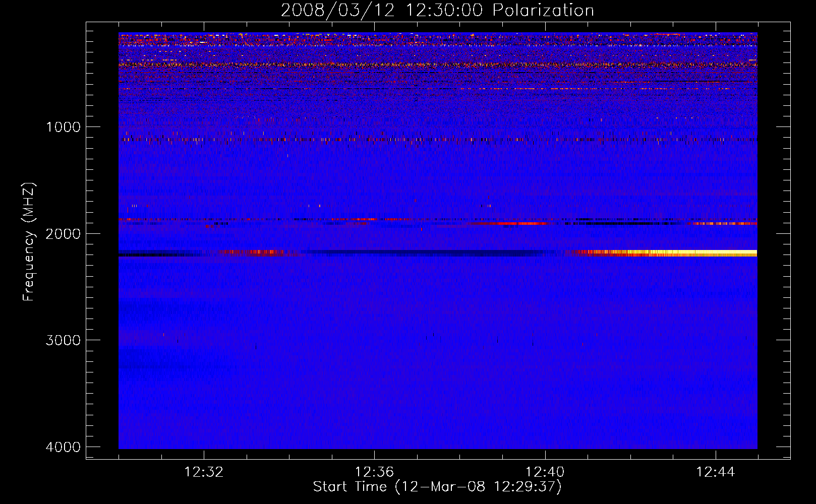Click the 12:40 time tick label
Screen dimensions: 816x504
[x=545, y=472]
